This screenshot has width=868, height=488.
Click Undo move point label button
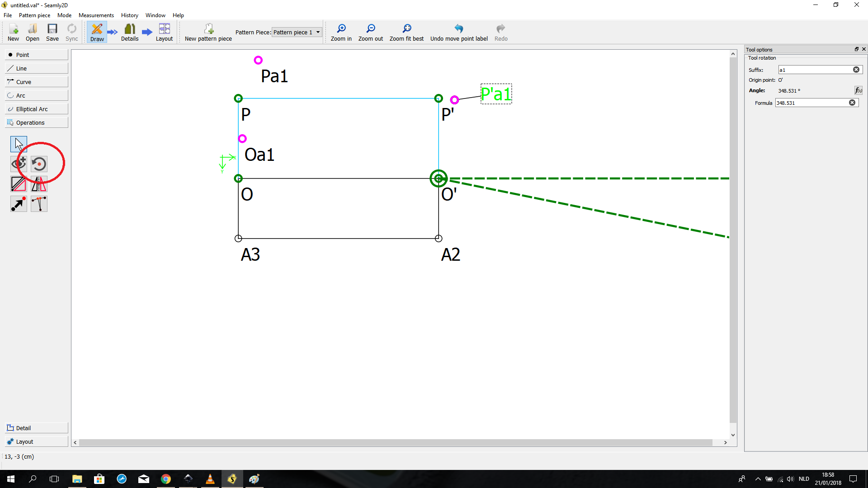pyautogui.click(x=458, y=33)
